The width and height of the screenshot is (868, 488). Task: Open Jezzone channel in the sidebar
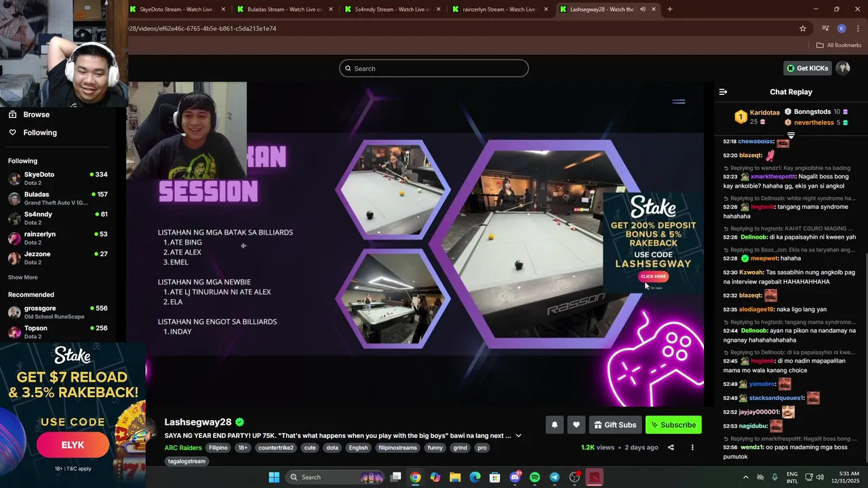coord(58,258)
